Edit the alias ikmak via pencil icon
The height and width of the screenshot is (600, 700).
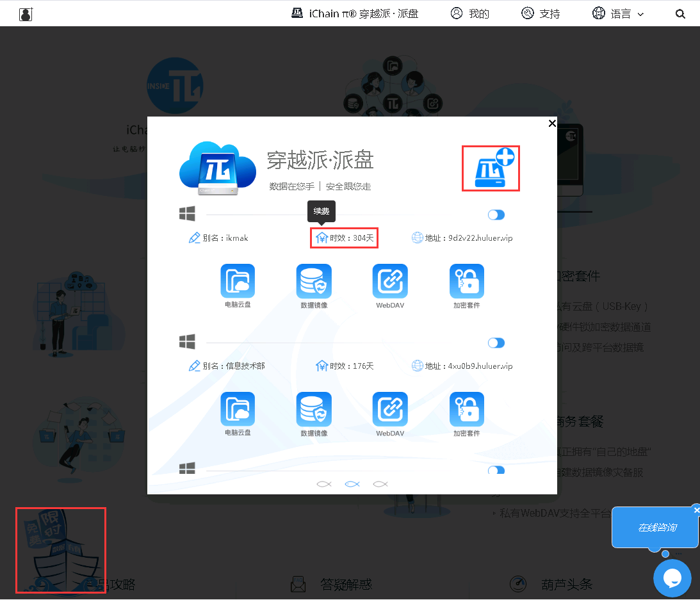[x=194, y=238]
